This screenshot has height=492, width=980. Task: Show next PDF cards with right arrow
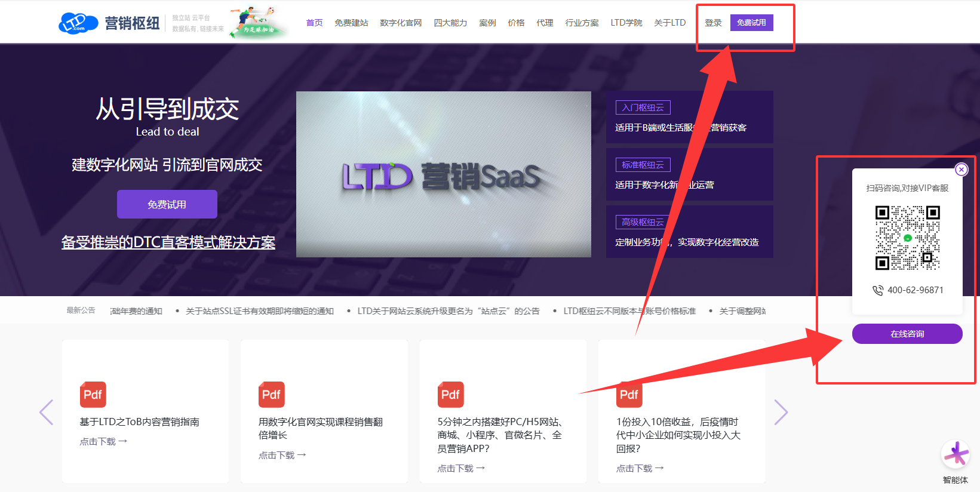781,412
